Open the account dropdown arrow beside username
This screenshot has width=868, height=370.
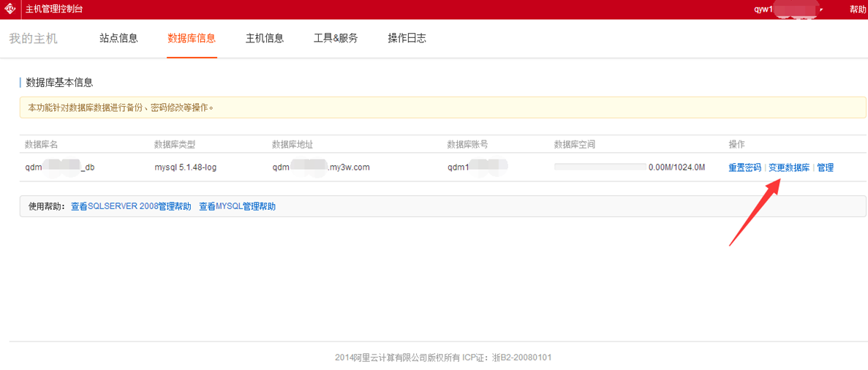[x=821, y=10]
